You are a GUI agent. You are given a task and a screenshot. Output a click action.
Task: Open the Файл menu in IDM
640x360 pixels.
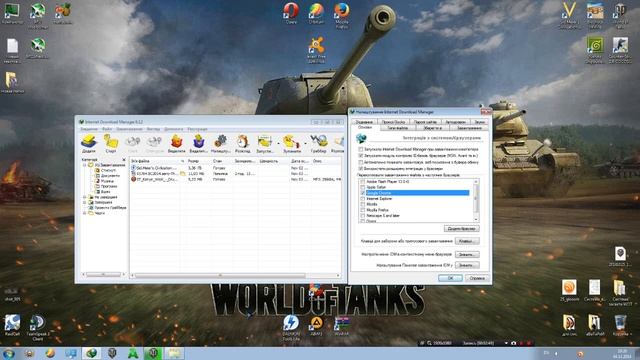107,129
